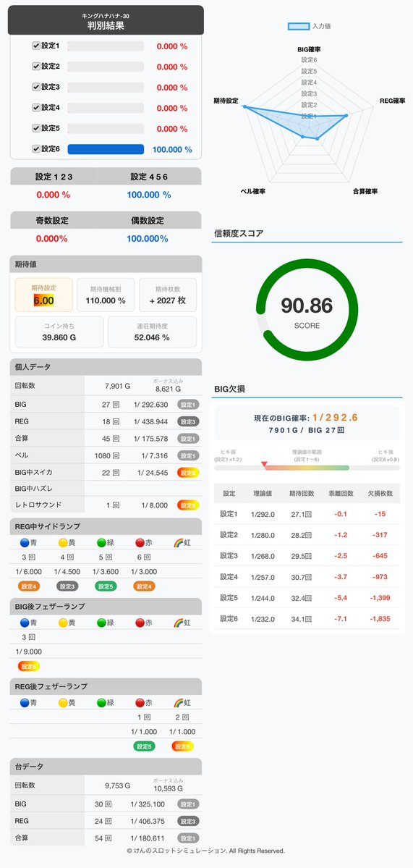This screenshot has width=413, height=868.
Task: Click the ベル 1080 回 count
Action: pyautogui.click(x=107, y=455)
